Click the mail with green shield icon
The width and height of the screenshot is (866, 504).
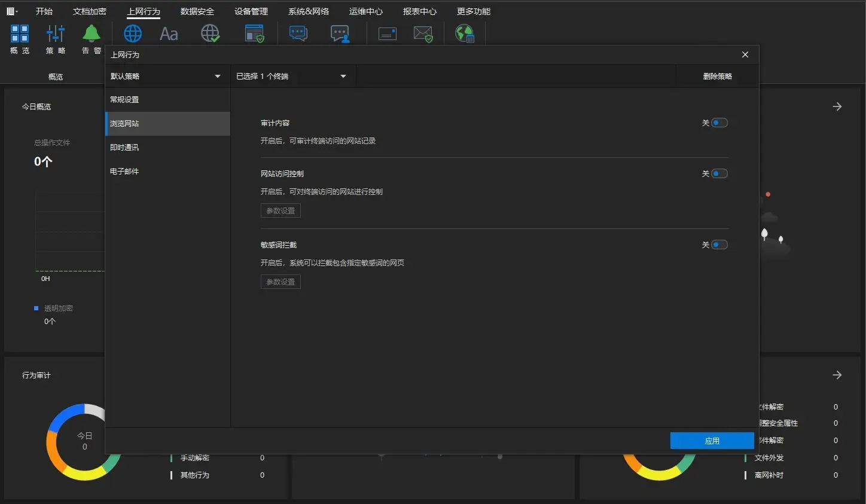click(x=423, y=34)
